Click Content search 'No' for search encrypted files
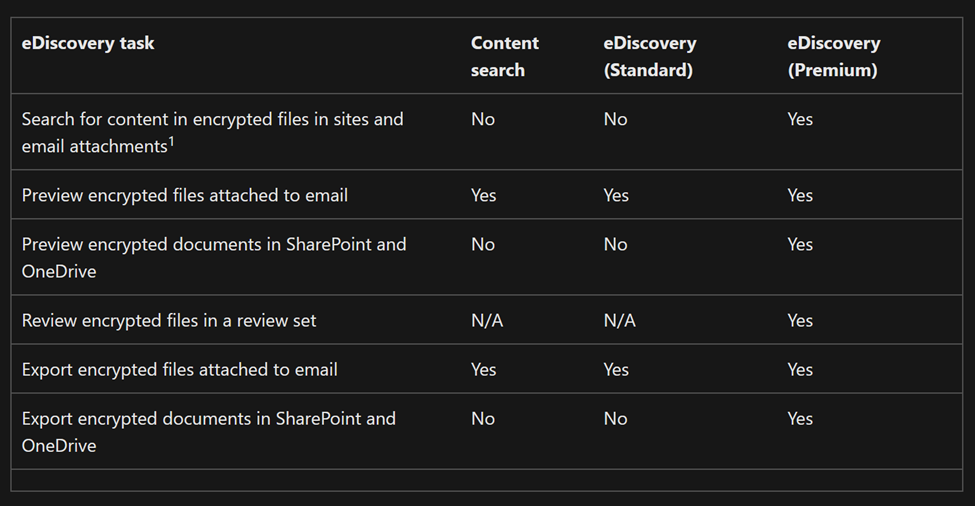This screenshot has width=975, height=506. coord(483,119)
